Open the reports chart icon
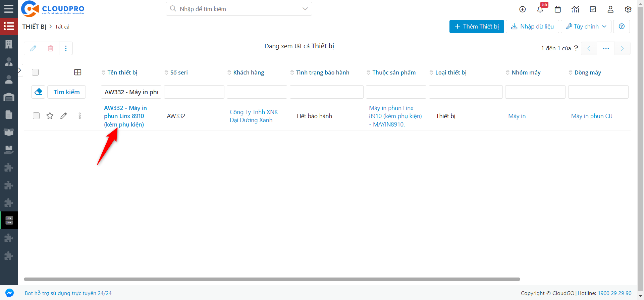This screenshot has width=644, height=300. point(576,9)
